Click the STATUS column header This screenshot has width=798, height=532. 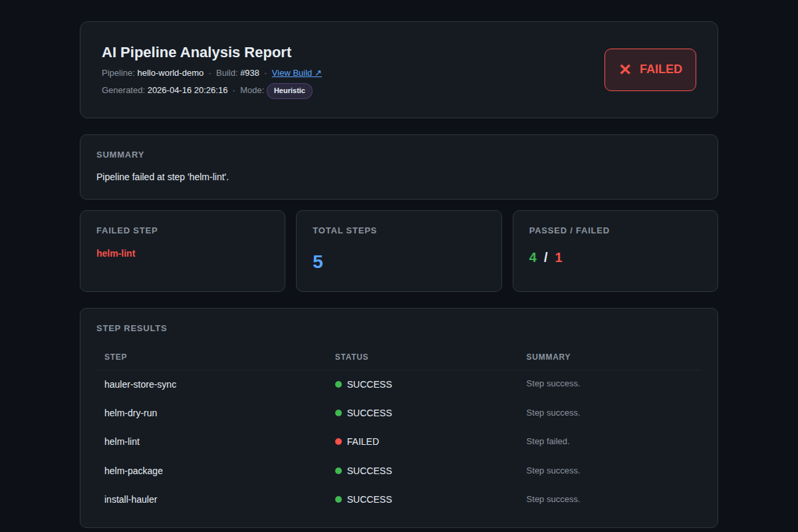(x=352, y=357)
